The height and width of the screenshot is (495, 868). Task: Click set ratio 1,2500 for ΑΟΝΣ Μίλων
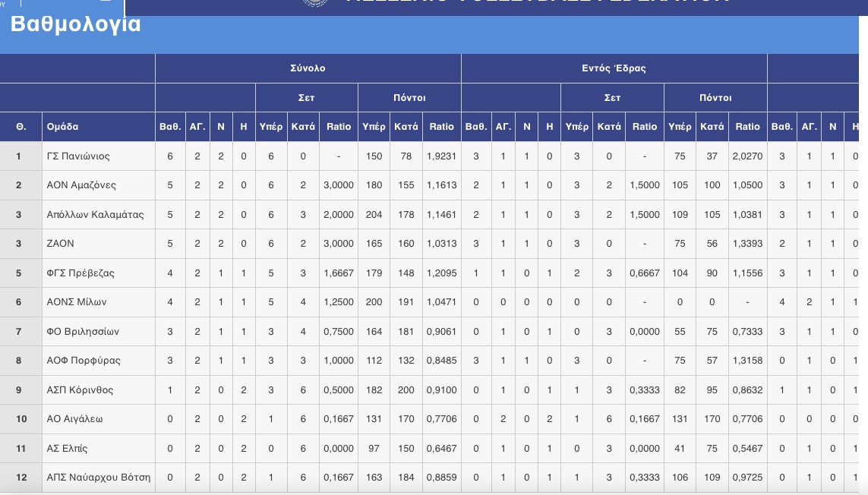[x=338, y=301]
